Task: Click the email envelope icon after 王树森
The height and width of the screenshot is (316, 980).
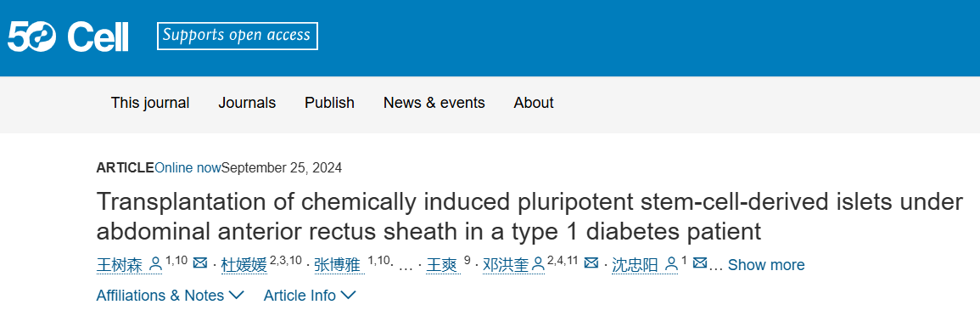Action: 200,263
